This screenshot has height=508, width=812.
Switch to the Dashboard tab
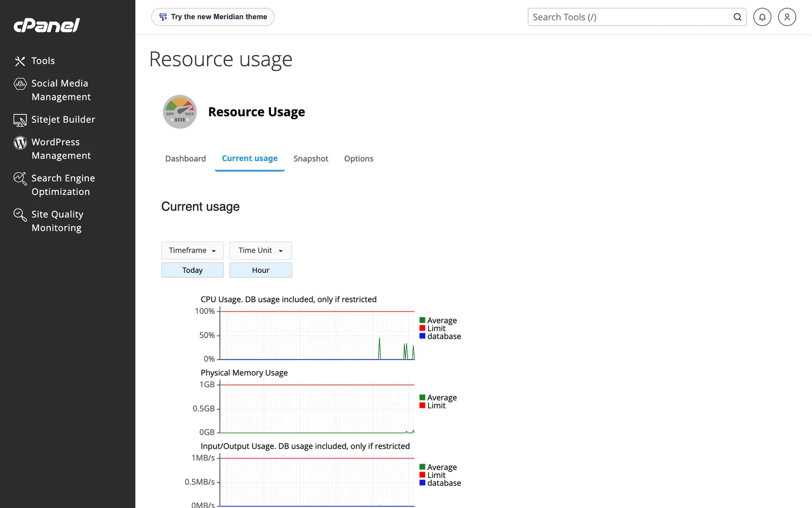click(185, 158)
